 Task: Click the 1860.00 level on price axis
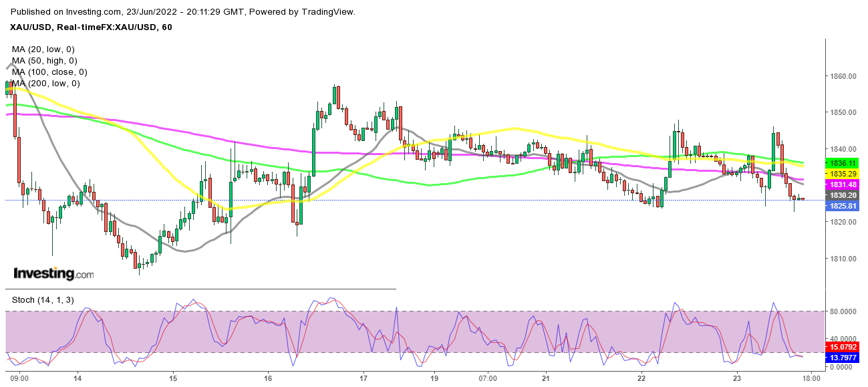pyautogui.click(x=843, y=76)
